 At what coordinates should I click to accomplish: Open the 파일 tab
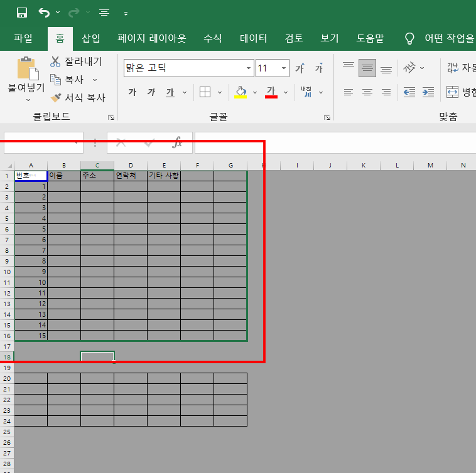[x=23, y=38]
